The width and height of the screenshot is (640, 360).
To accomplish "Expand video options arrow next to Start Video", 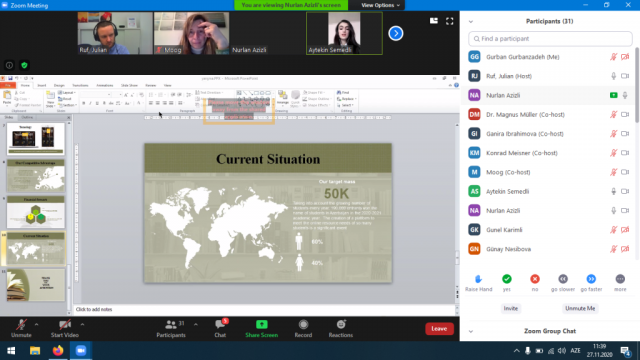I will tap(82, 325).
